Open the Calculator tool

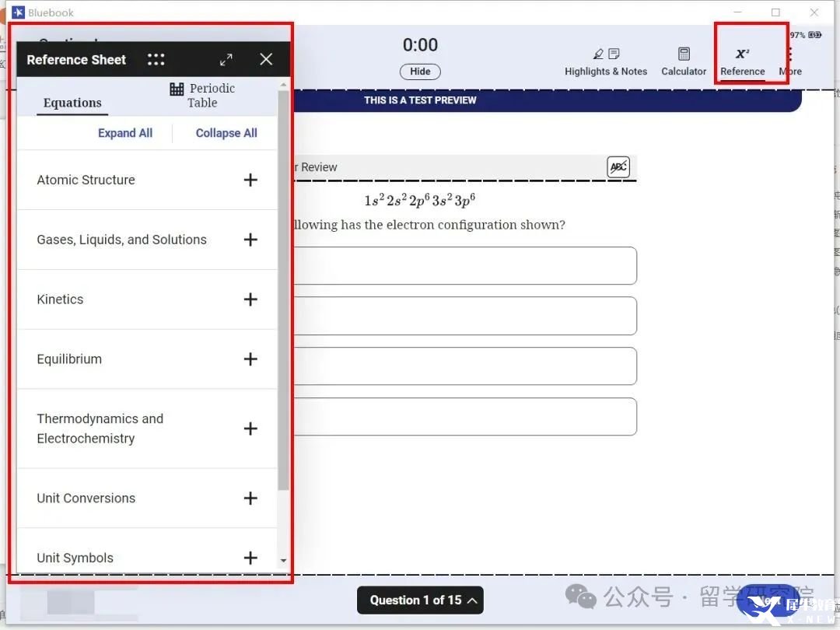[684, 62]
